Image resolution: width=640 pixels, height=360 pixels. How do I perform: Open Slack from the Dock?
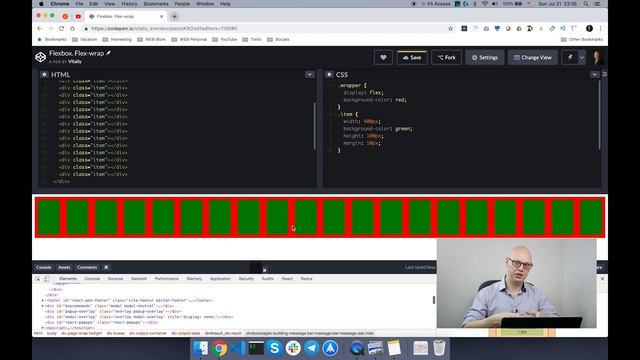coord(293,348)
